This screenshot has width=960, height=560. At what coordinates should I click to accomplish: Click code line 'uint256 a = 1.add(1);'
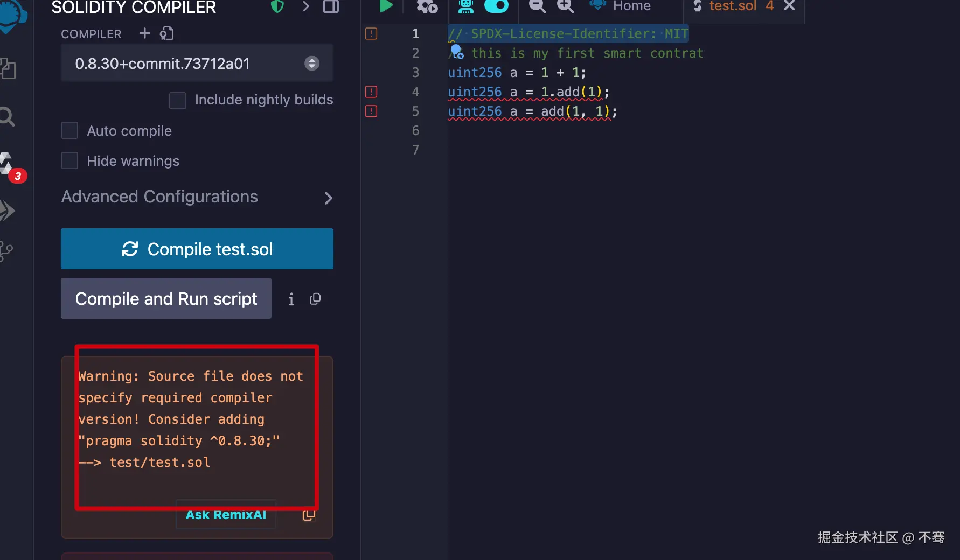(x=528, y=92)
